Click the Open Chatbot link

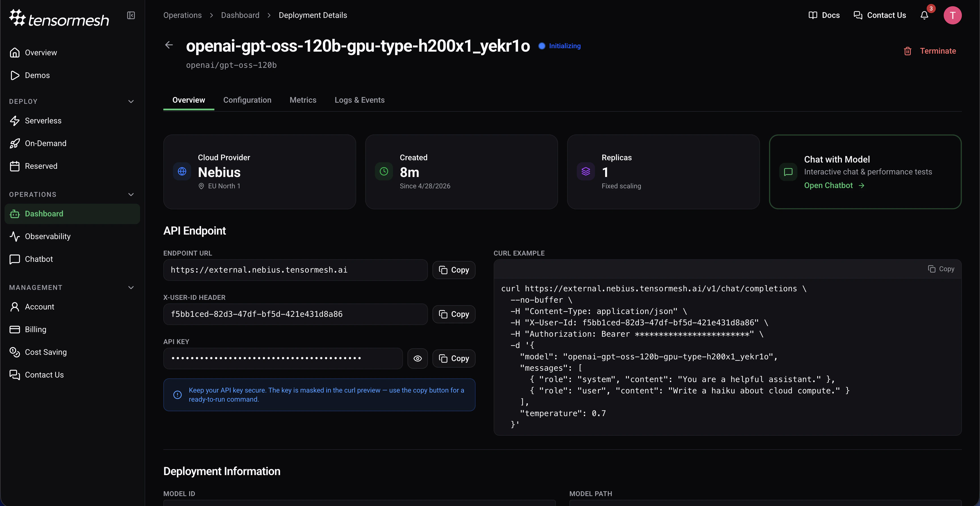coord(834,186)
